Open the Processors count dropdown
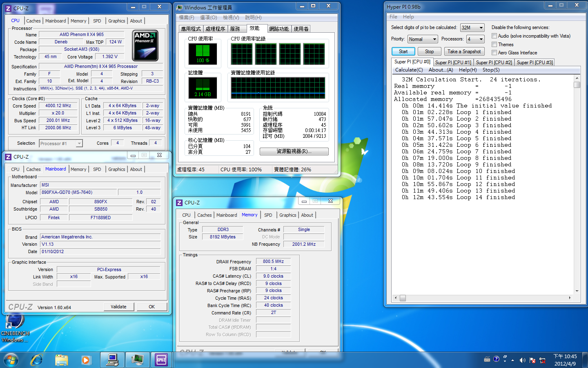The image size is (588, 368). (476, 39)
